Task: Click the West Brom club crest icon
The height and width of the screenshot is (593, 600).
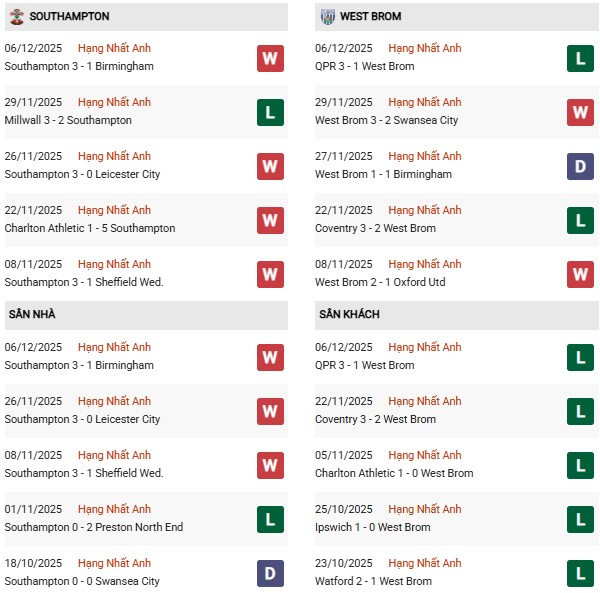Action: pyautogui.click(x=327, y=17)
